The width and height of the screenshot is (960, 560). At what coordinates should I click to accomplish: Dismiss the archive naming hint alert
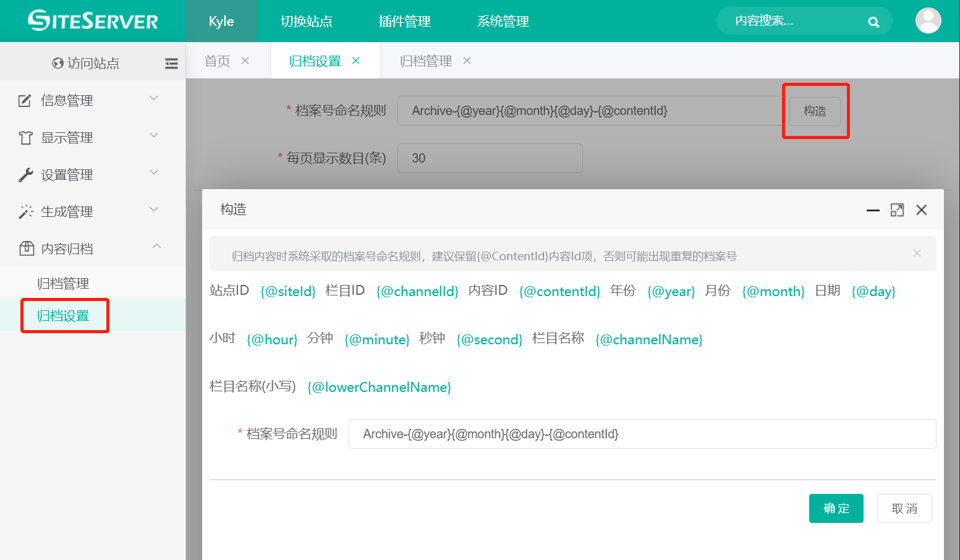coord(917,253)
